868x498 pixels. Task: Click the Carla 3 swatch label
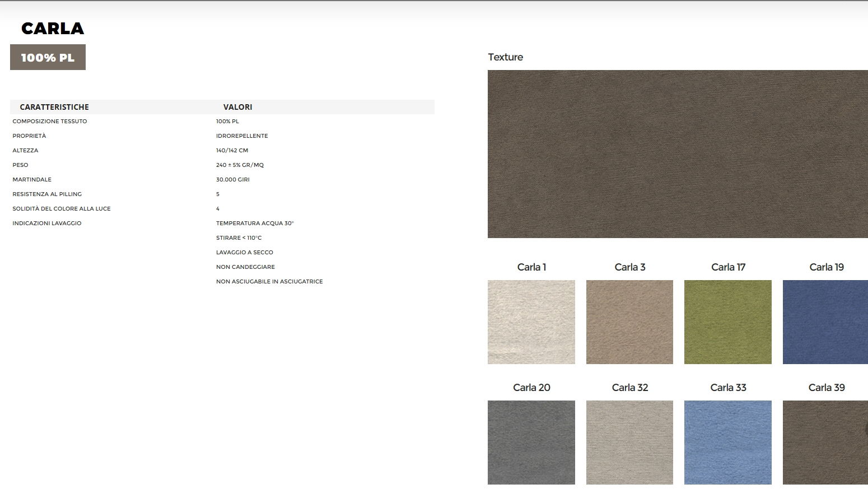630,267
